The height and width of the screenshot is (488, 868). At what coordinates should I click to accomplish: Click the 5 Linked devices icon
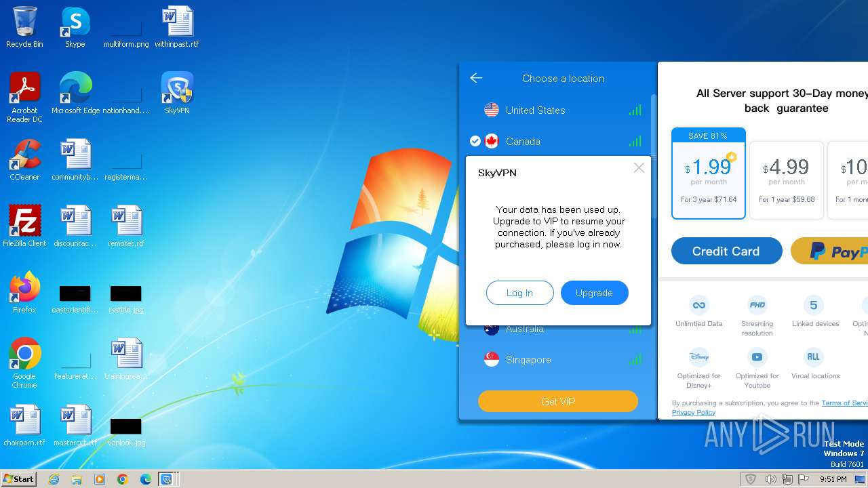[x=814, y=304]
